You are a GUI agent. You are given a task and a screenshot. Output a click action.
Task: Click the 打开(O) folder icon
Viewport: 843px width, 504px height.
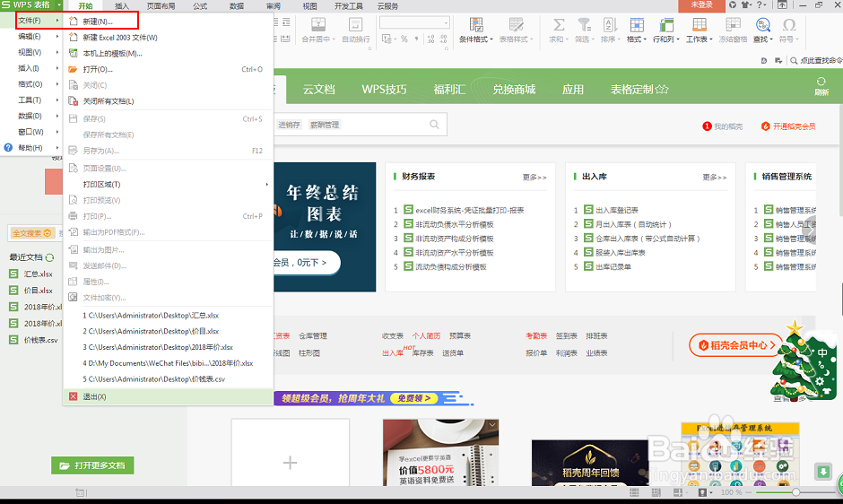click(x=74, y=69)
